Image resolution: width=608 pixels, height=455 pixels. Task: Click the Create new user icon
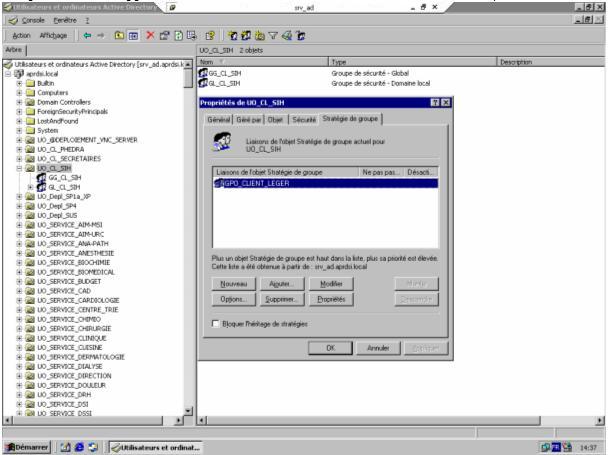pos(233,36)
